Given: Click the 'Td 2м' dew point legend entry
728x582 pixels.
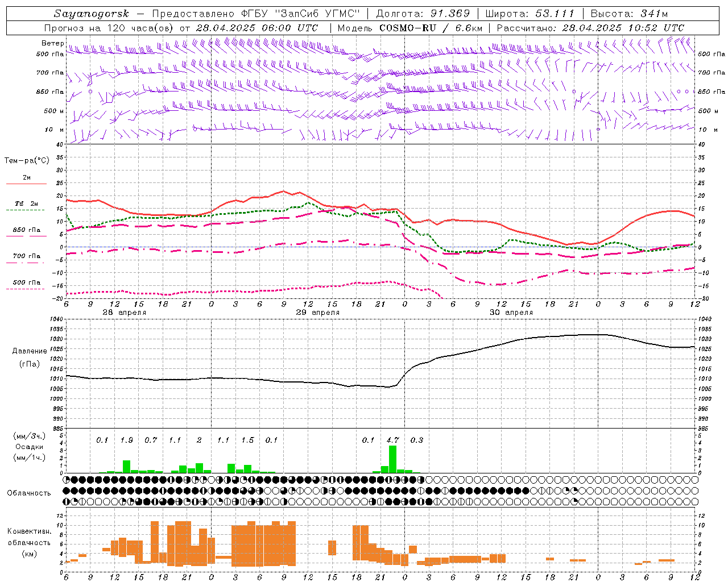Looking at the screenshot, I should click(x=26, y=203).
